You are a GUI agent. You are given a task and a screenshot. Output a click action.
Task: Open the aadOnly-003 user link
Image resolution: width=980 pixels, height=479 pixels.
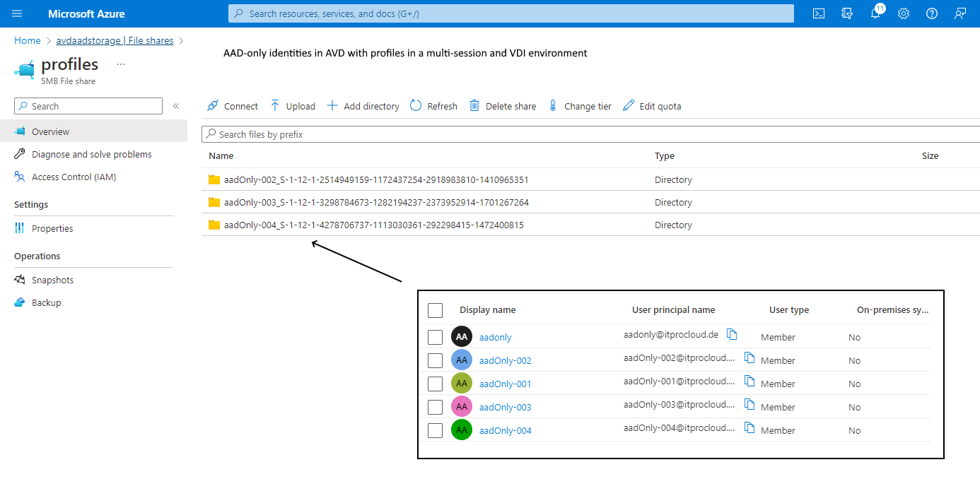click(506, 407)
